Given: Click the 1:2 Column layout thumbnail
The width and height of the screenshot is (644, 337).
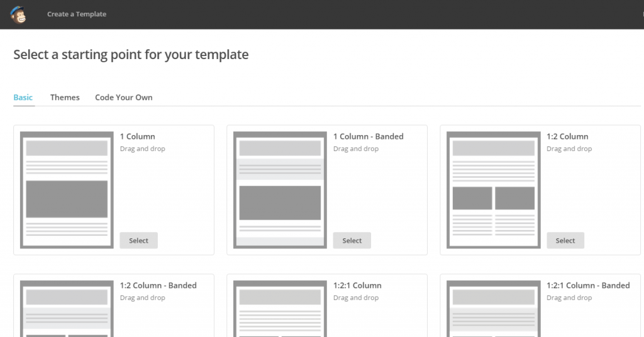Looking at the screenshot, I should (x=493, y=190).
